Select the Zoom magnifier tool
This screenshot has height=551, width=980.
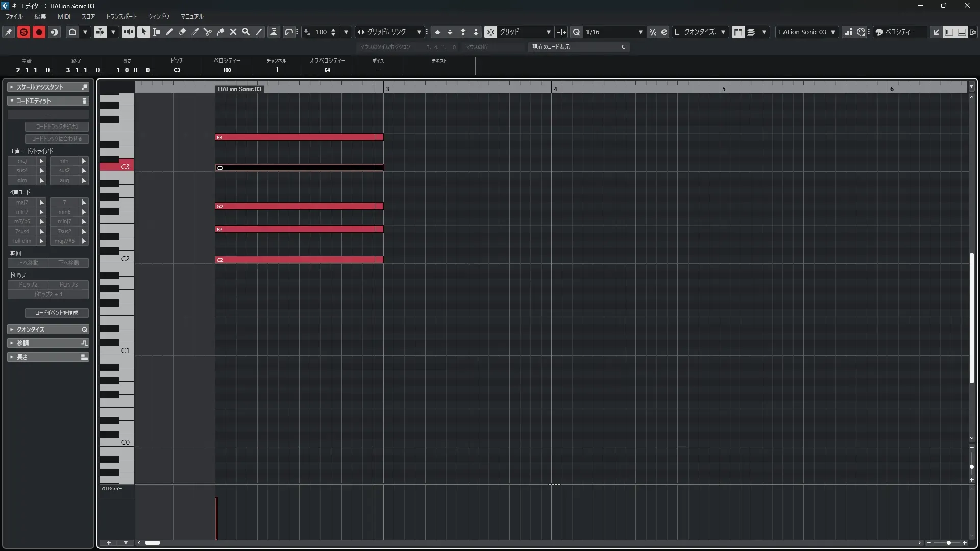246,32
